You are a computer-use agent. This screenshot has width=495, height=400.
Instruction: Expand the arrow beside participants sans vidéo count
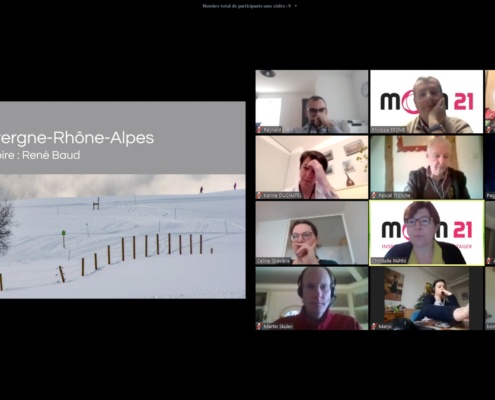point(296,6)
